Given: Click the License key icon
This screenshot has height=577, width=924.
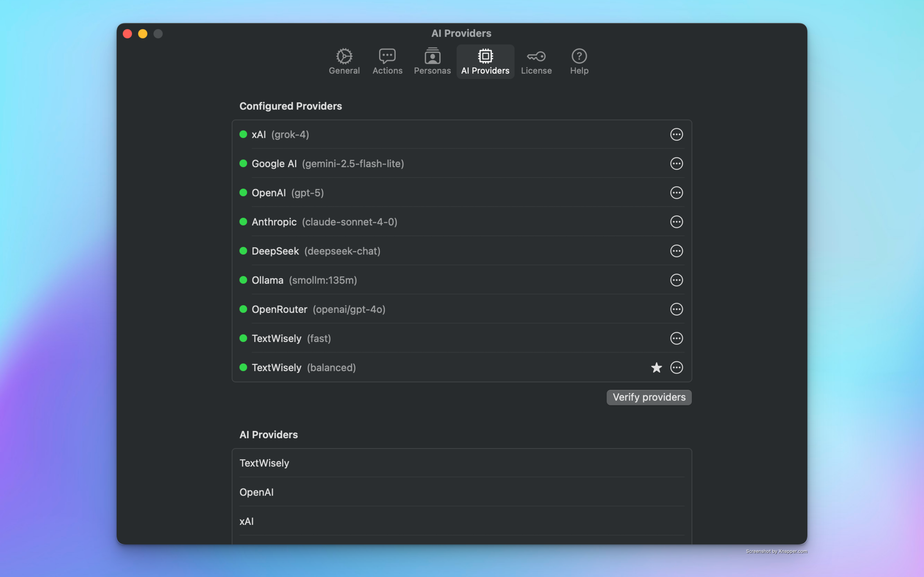Looking at the screenshot, I should click(x=536, y=57).
